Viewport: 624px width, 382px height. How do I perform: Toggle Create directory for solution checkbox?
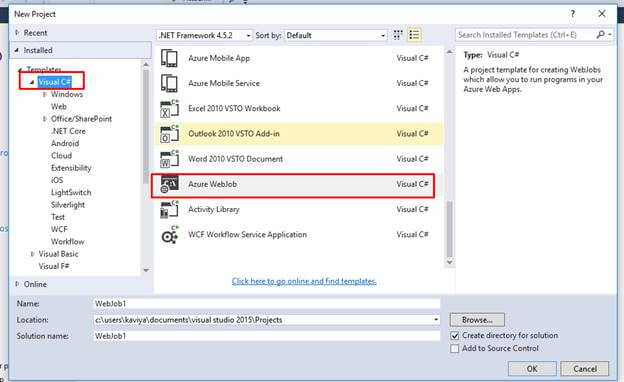click(x=454, y=336)
